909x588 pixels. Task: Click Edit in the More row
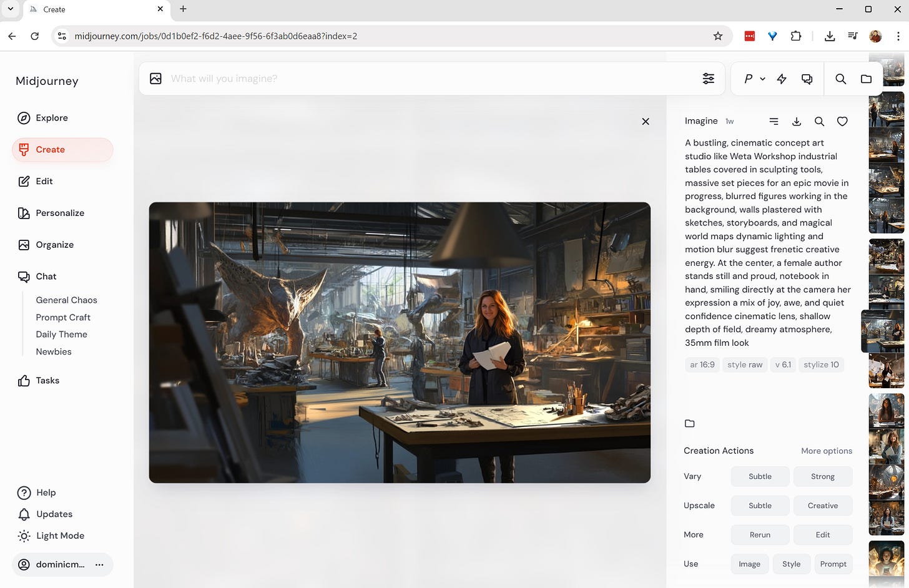point(823,535)
